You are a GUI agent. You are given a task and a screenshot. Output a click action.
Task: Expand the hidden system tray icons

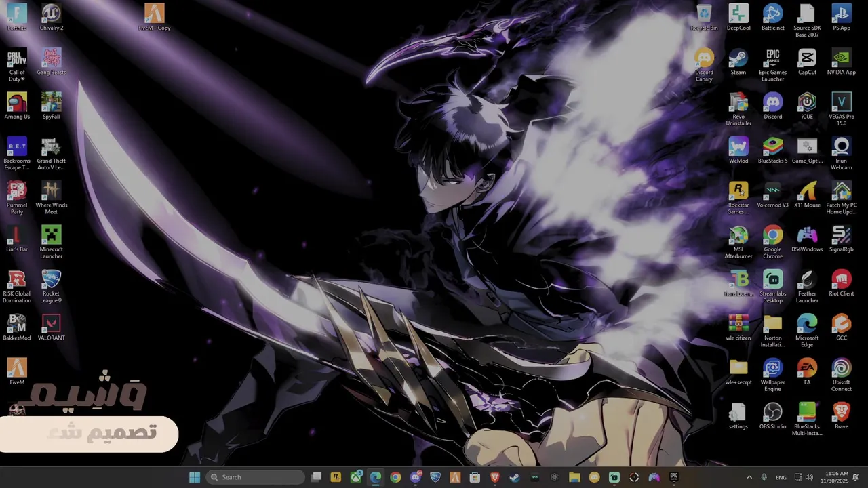(749, 477)
